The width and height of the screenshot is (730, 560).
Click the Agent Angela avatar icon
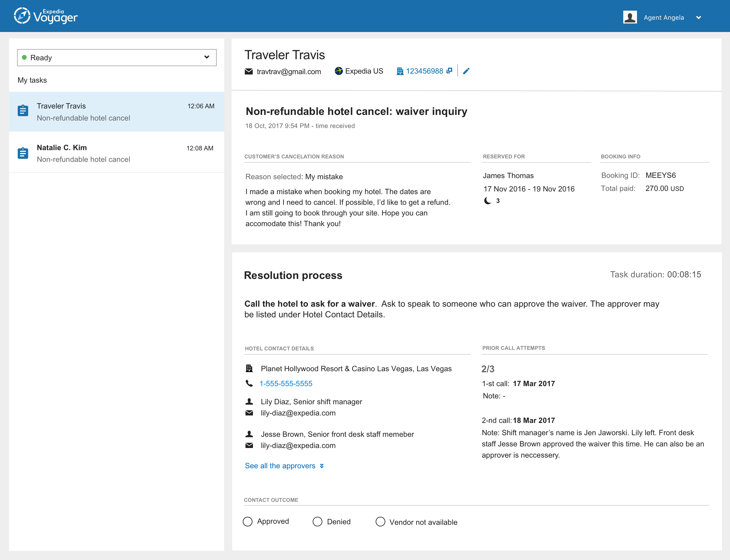pyautogui.click(x=630, y=17)
